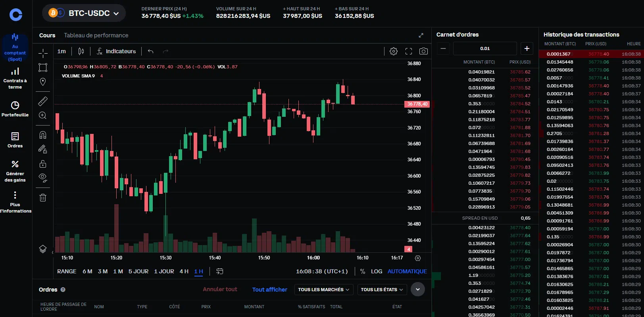The width and height of the screenshot is (644, 317).
Task: Open the Indicateurs menu
Action: pyautogui.click(x=116, y=51)
